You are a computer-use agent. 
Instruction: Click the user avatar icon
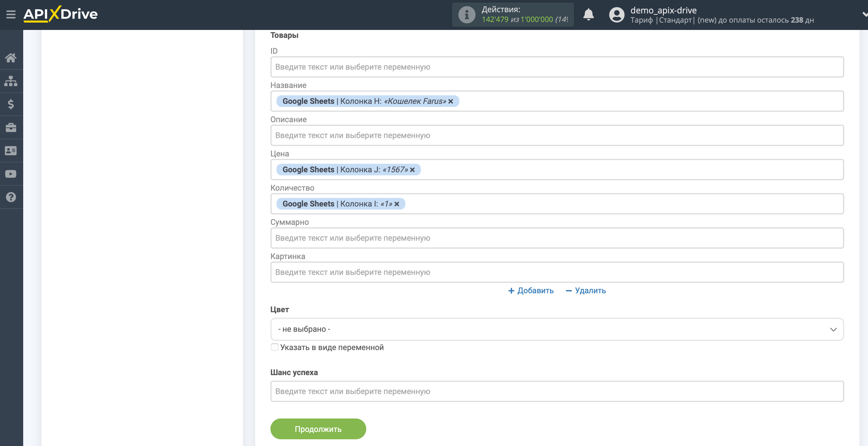pos(617,15)
